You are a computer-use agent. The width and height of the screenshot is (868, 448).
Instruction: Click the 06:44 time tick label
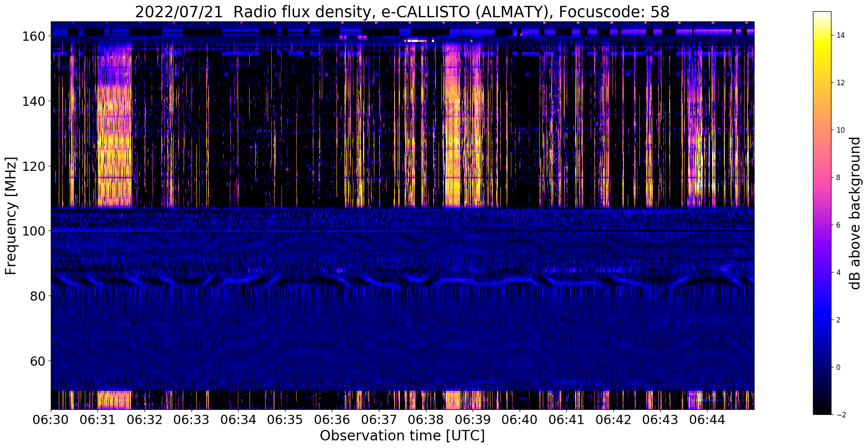(707, 419)
